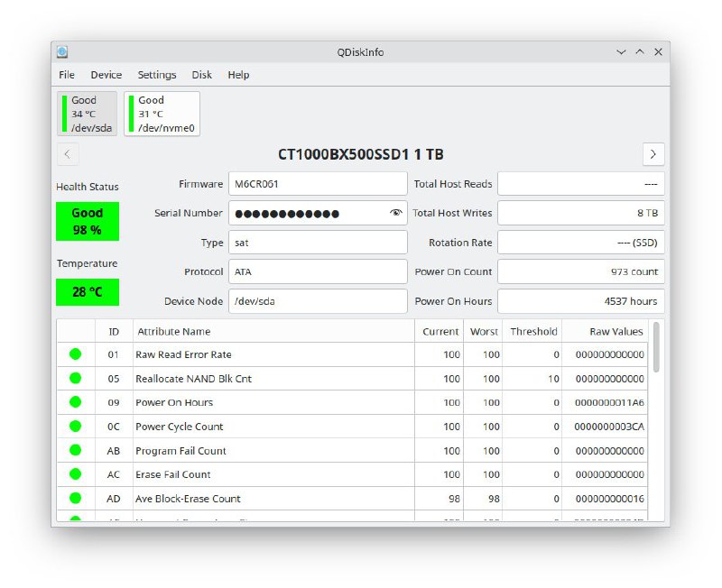Select the /dev/nvme0 disk button
Viewport: 722px width, 588px height.
click(x=162, y=114)
